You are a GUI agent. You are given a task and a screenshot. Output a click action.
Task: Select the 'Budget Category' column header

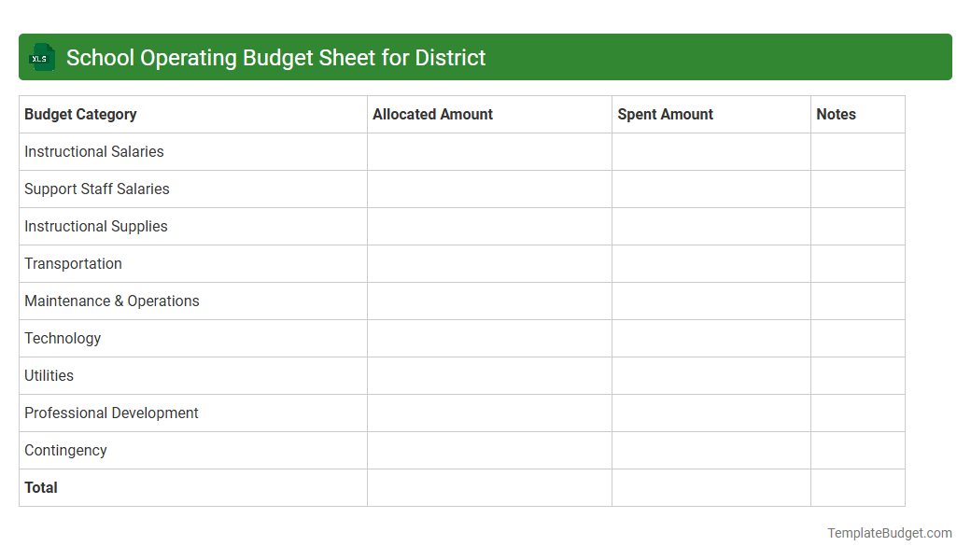pyautogui.click(x=79, y=114)
